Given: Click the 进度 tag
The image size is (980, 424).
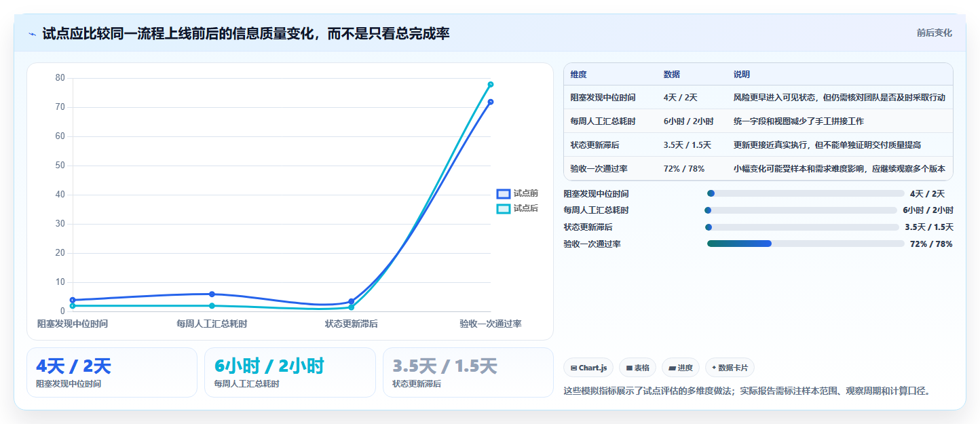Looking at the screenshot, I should click(681, 368).
